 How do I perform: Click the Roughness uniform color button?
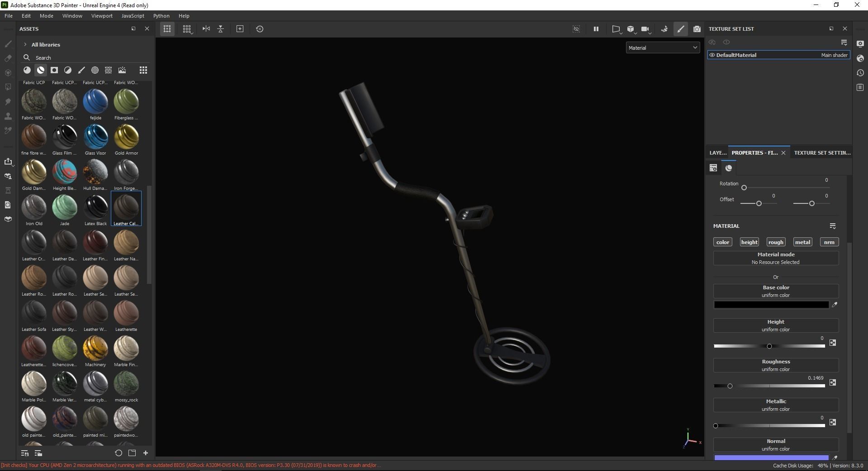[776, 365]
